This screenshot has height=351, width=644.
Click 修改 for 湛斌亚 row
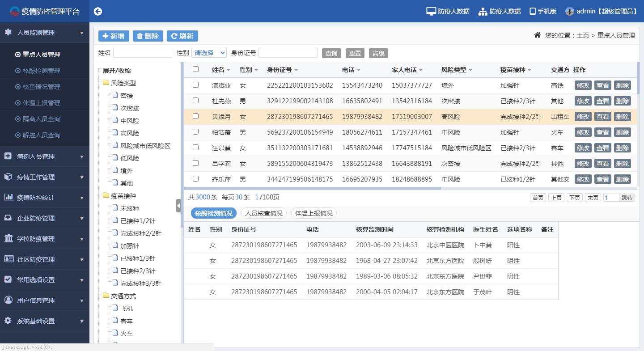[583, 85]
